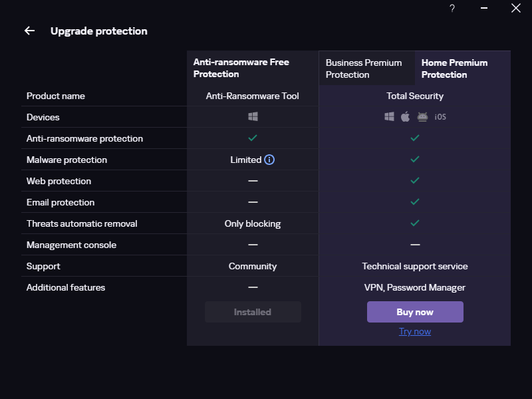Viewport: 532px width, 399px height.
Task: Close the window with the X button
Action: [515, 9]
